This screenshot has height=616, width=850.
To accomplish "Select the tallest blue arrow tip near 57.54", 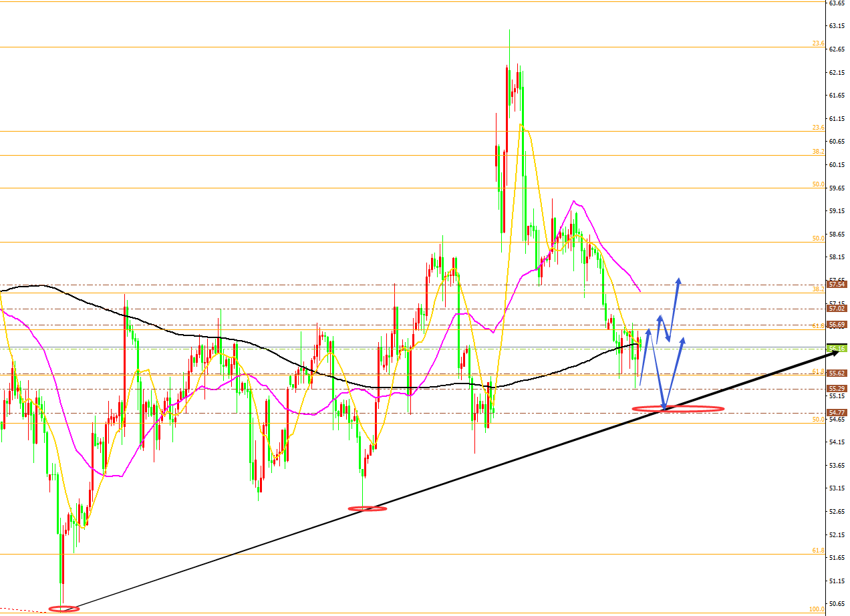I will pos(678,279).
